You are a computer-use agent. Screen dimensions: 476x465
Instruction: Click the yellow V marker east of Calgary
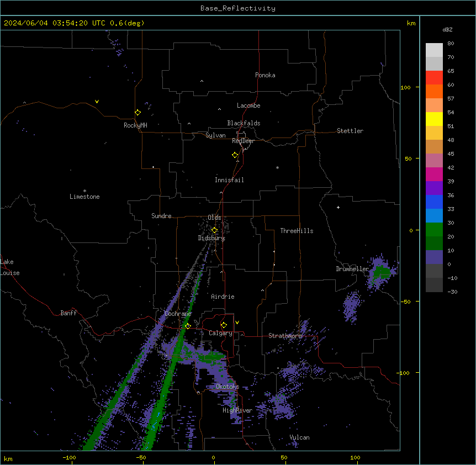(237, 323)
